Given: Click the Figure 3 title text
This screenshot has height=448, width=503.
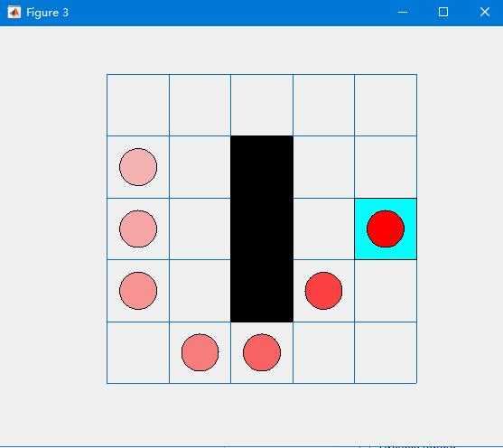Looking at the screenshot, I should pyautogui.click(x=47, y=13).
